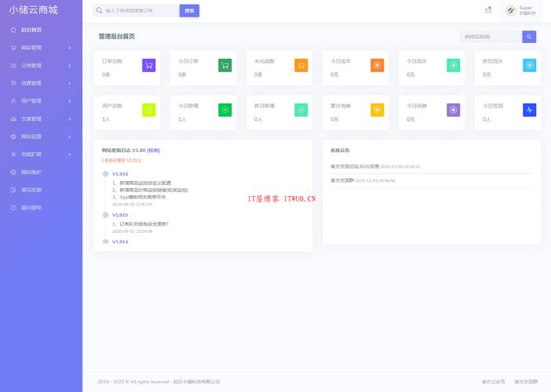
Task: Click the person icon beside 用户管理
Action: click(x=13, y=101)
